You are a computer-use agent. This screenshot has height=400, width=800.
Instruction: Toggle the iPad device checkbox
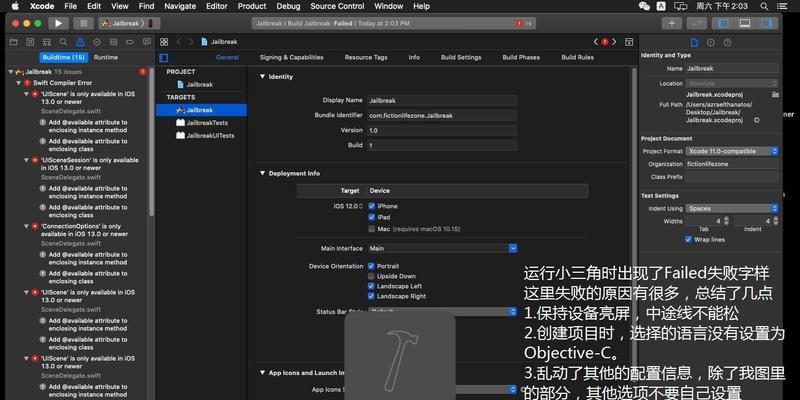[371, 217]
